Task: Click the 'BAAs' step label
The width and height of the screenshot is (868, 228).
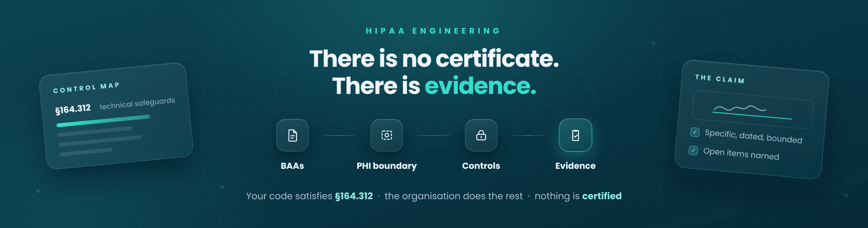Action: [292, 166]
